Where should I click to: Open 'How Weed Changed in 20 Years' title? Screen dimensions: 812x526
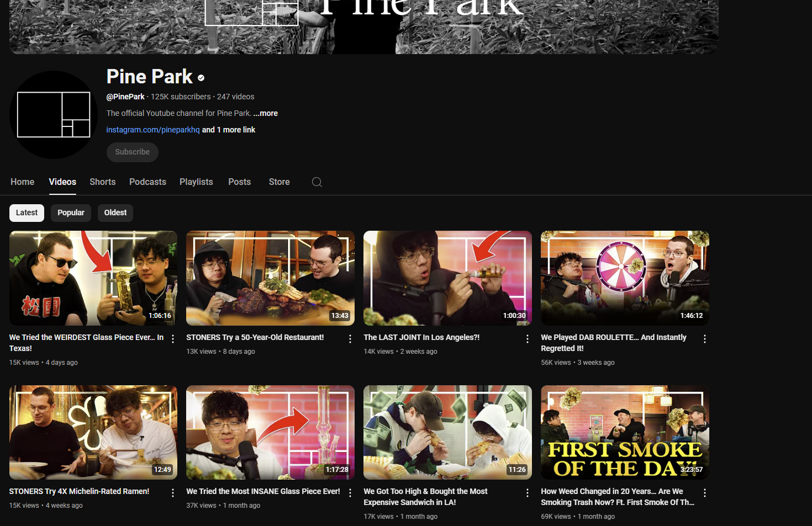pyautogui.click(x=618, y=497)
